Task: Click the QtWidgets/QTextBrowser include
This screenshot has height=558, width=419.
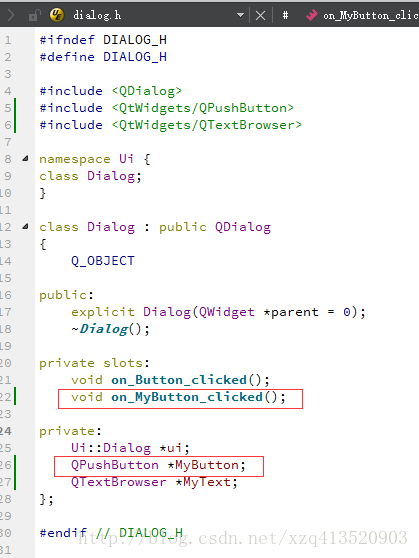Action: point(207,125)
